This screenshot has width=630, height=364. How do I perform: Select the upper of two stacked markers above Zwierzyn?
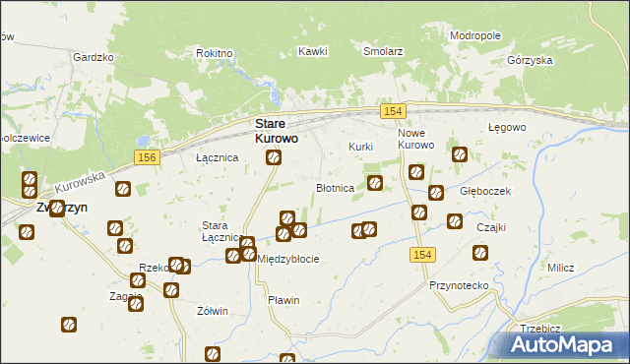click(30, 179)
